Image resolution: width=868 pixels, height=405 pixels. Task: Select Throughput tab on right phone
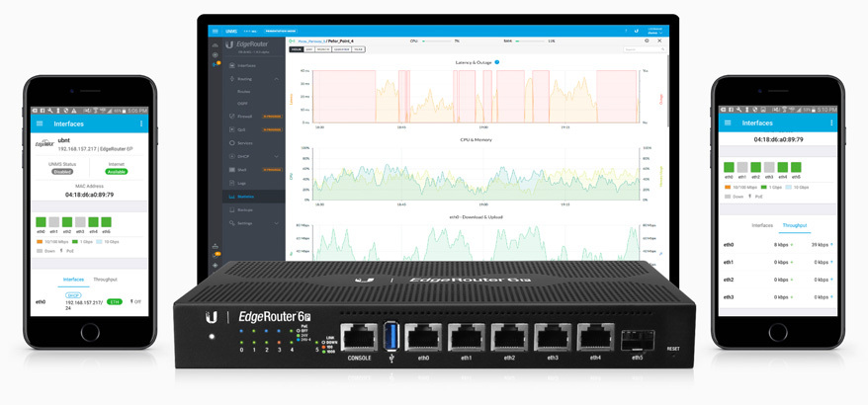point(795,226)
